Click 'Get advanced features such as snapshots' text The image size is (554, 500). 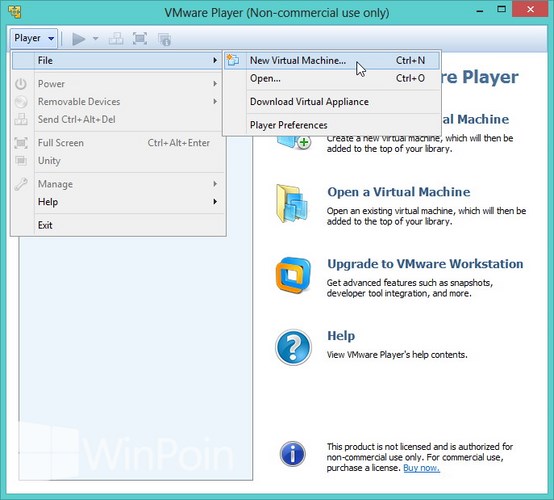pos(409,288)
